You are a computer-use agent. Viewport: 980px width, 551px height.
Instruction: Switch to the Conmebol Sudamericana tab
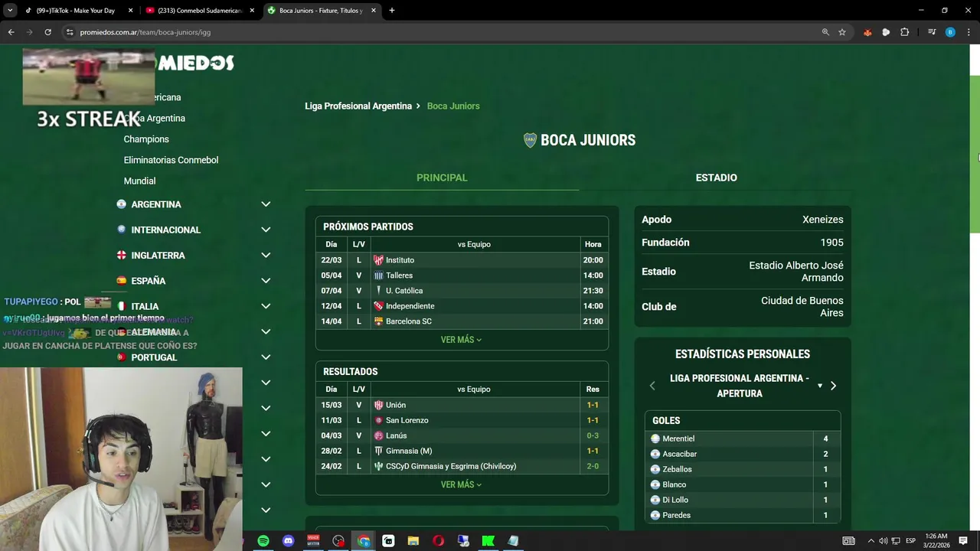pos(199,11)
